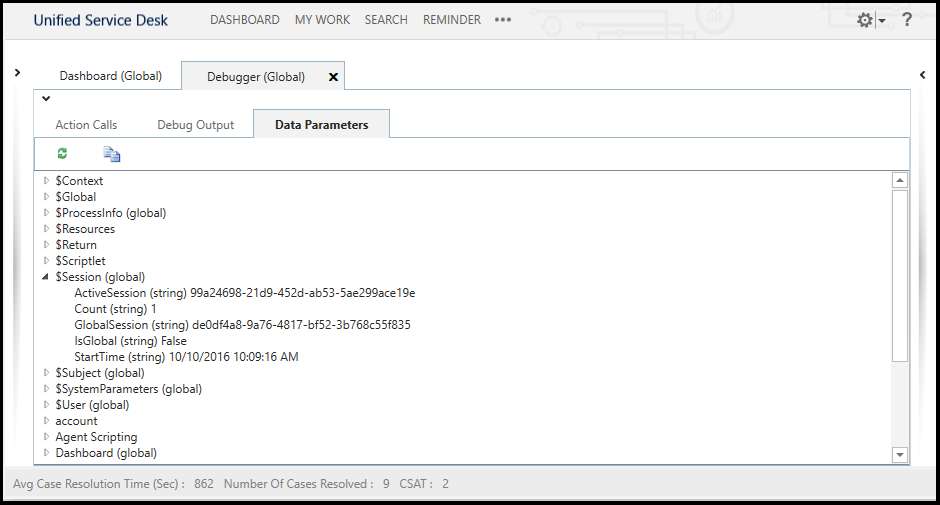940x505 pixels.
Task: Expand the left panel arrow
Action: [x=17, y=73]
